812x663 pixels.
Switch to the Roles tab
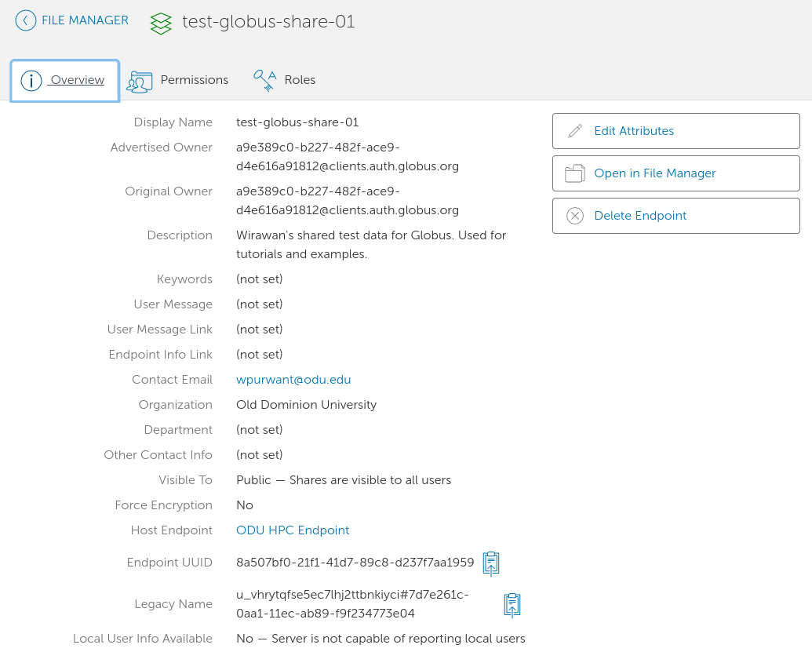point(300,80)
